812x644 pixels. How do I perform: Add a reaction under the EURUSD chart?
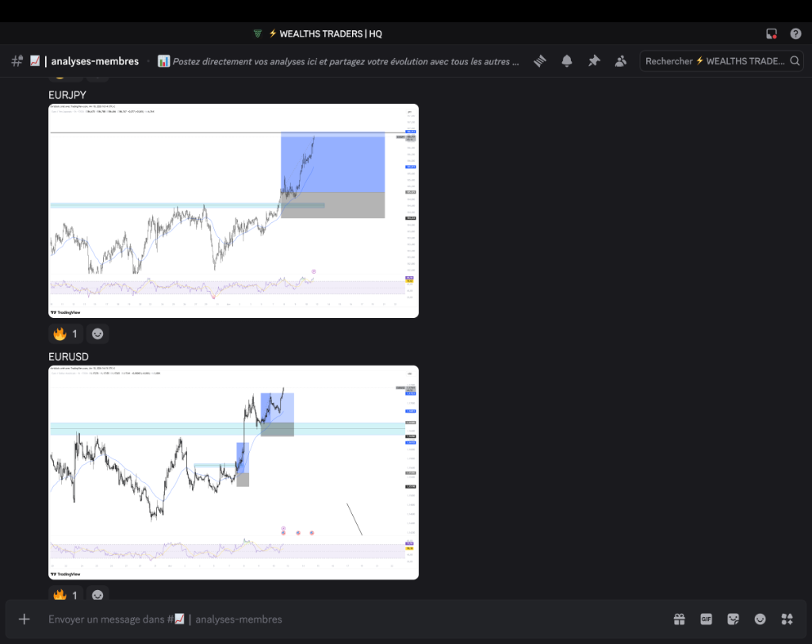[98, 594]
